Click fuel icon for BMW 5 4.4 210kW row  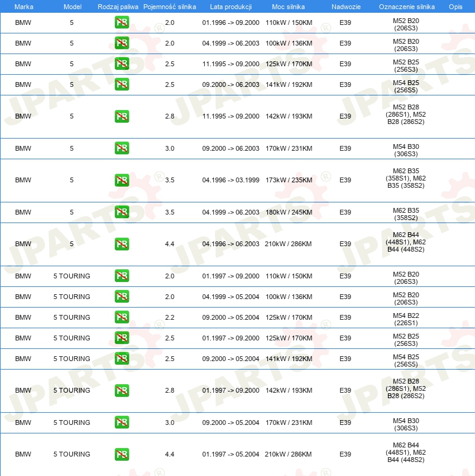pos(121,244)
